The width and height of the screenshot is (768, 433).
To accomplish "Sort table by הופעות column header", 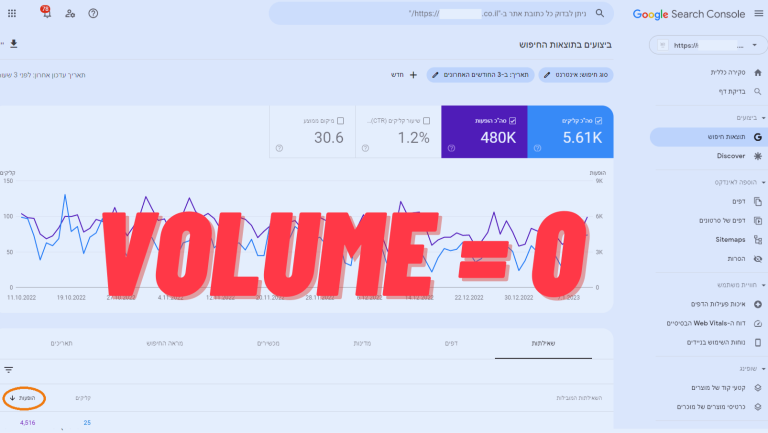I will click(24, 398).
